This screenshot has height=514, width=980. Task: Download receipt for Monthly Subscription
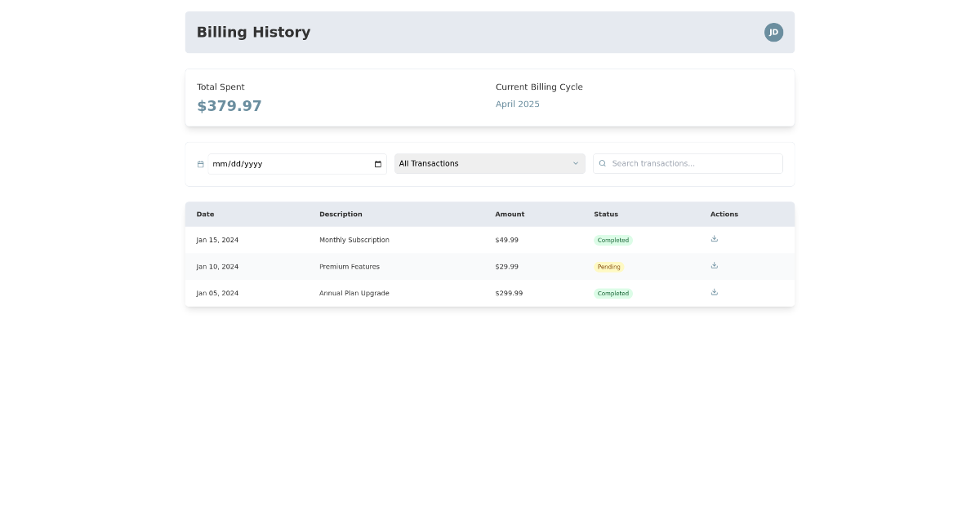(x=714, y=238)
